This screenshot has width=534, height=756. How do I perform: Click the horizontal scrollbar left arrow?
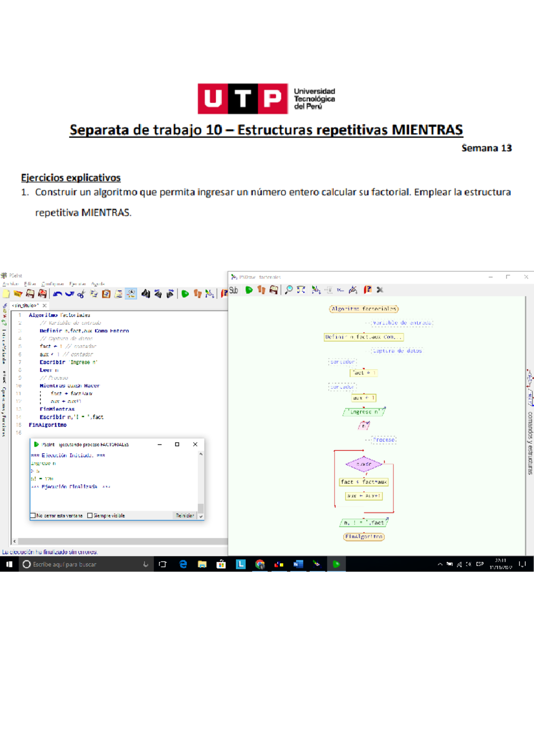click(15, 541)
